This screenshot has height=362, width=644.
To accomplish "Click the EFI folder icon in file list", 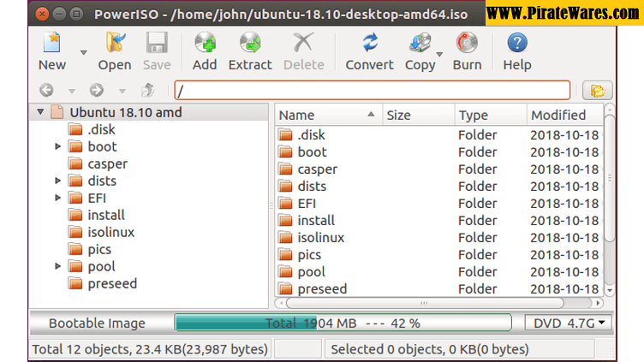I will [x=285, y=204].
